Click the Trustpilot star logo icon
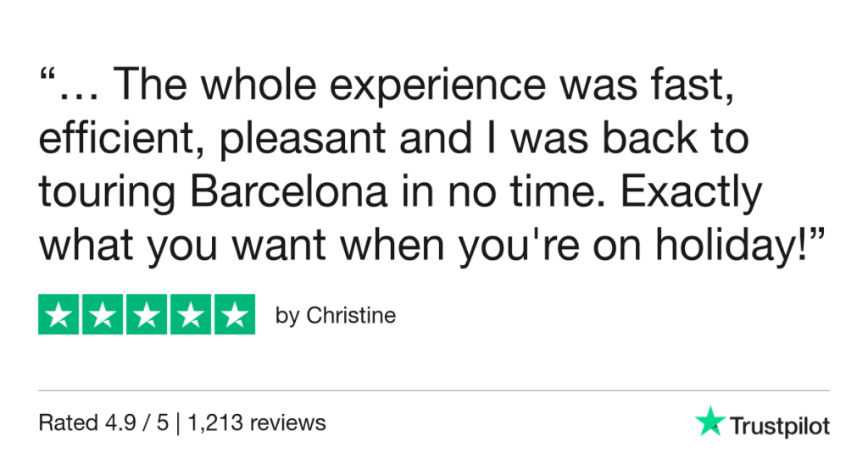The height and width of the screenshot is (453, 868). pyautogui.click(x=709, y=421)
